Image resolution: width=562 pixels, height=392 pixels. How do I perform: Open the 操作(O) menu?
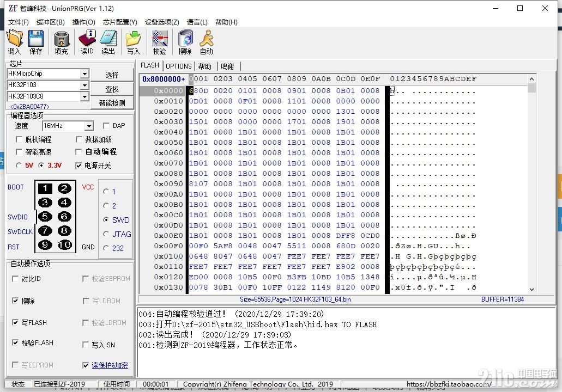point(83,22)
